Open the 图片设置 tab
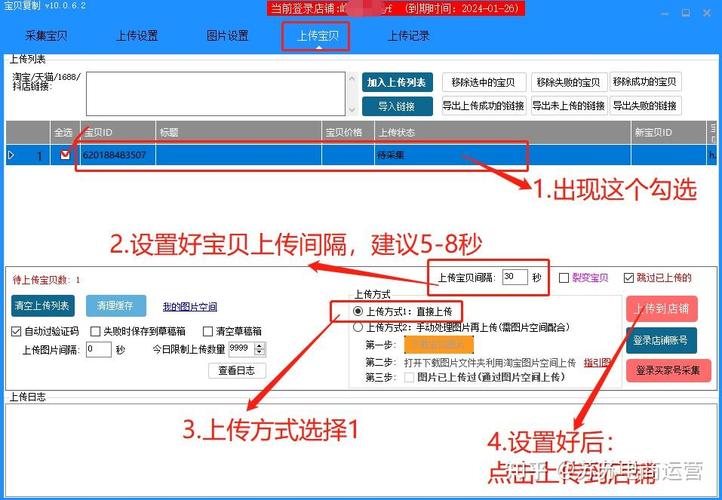 [x=227, y=36]
